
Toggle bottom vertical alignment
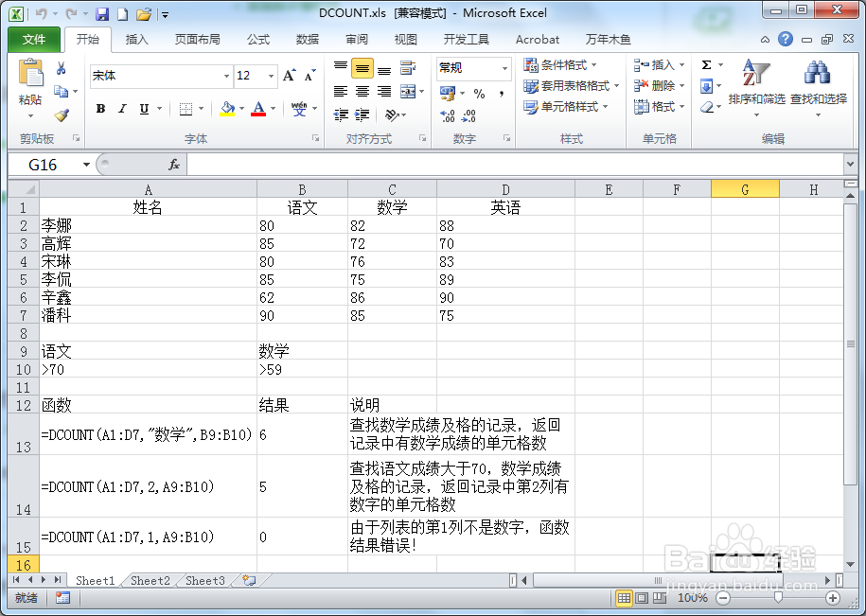(x=384, y=70)
